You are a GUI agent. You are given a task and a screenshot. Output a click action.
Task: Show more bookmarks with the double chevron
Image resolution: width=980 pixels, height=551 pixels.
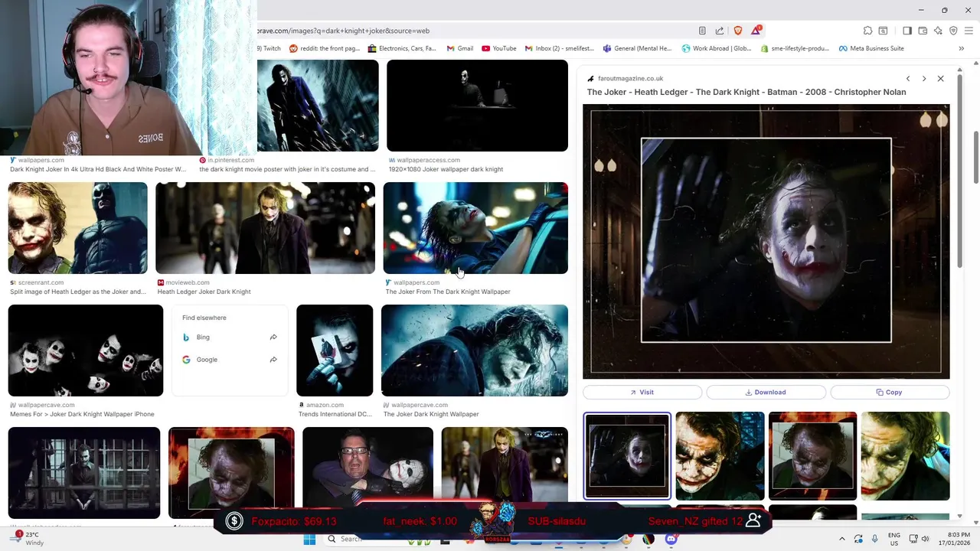pos(962,48)
